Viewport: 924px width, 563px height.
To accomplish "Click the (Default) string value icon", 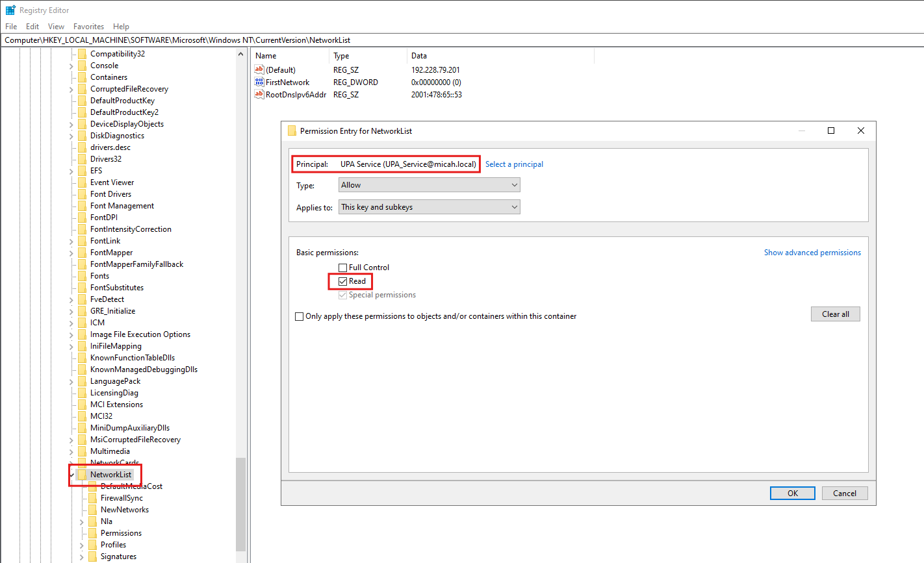I will click(259, 69).
